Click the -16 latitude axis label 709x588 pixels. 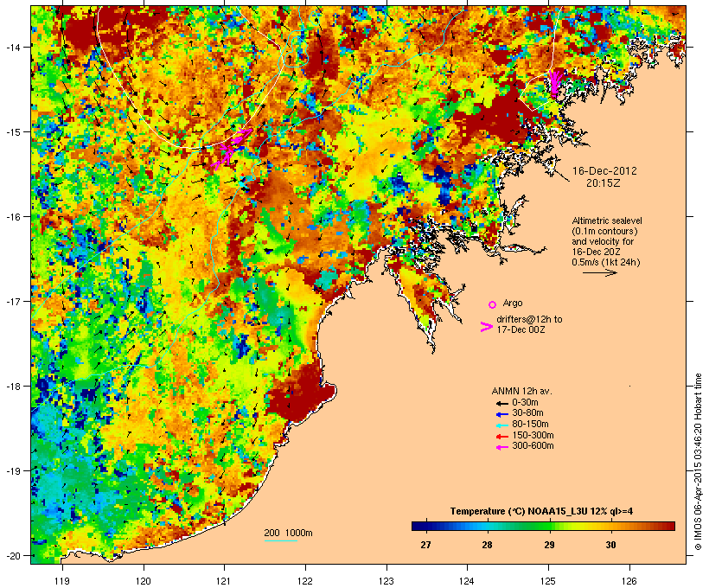coord(12,217)
